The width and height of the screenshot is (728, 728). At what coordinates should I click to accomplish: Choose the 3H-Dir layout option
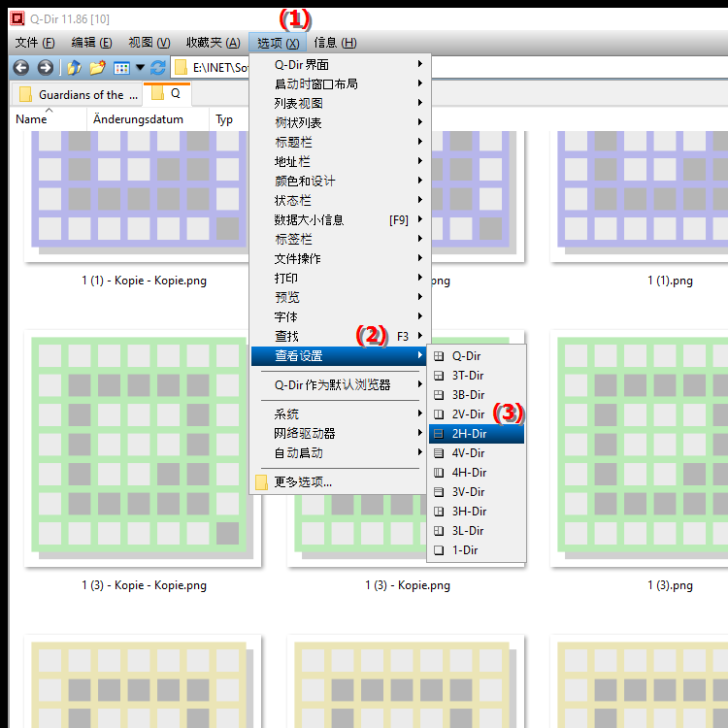477,512
